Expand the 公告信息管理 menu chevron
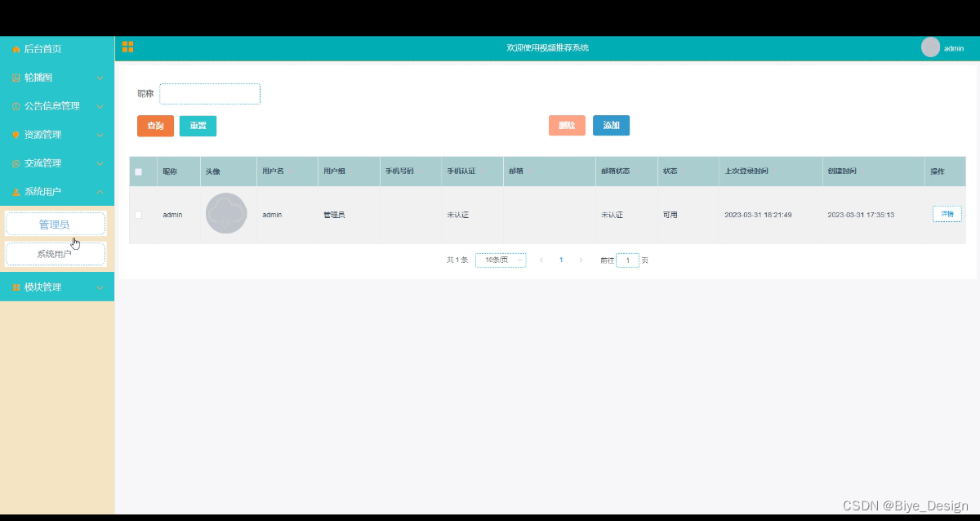The width and height of the screenshot is (980, 521). point(100,107)
